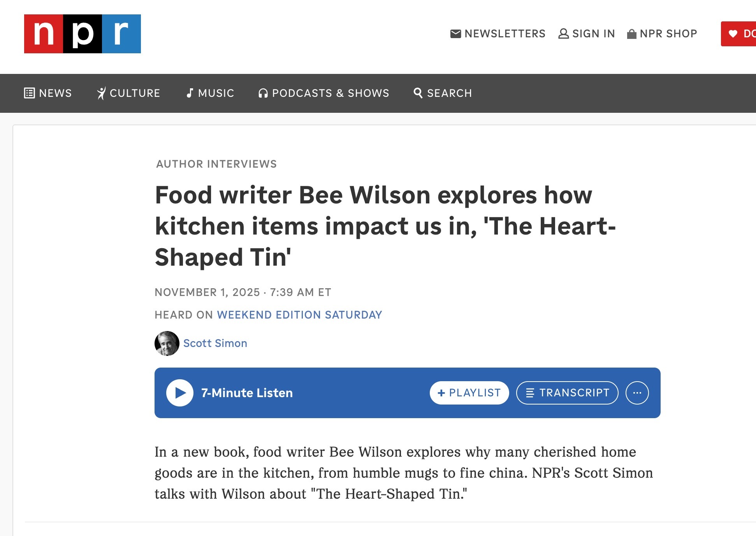
Task: Click the sign in person icon
Action: (x=563, y=34)
